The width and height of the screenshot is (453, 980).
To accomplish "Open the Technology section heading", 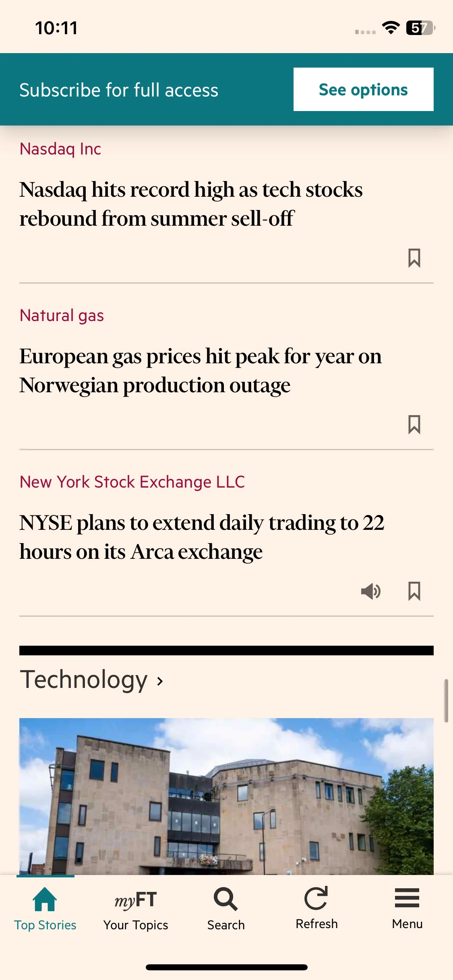I will tap(84, 680).
